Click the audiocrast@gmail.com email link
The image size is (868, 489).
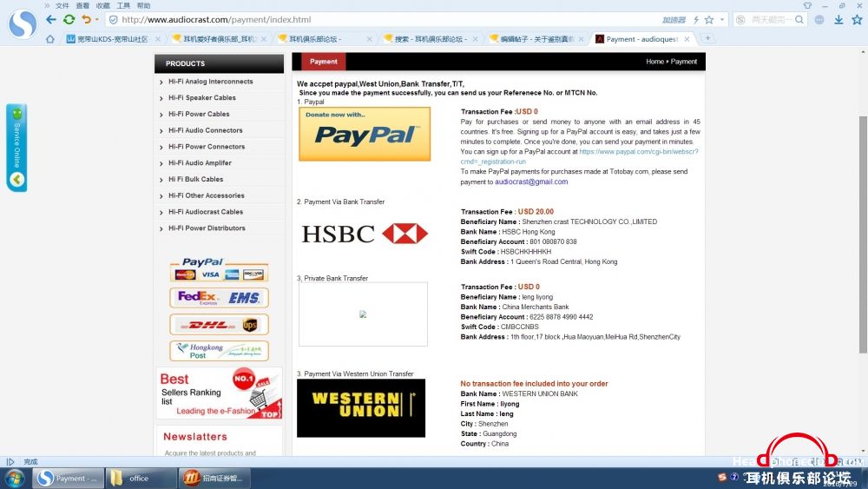(x=531, y=182)
